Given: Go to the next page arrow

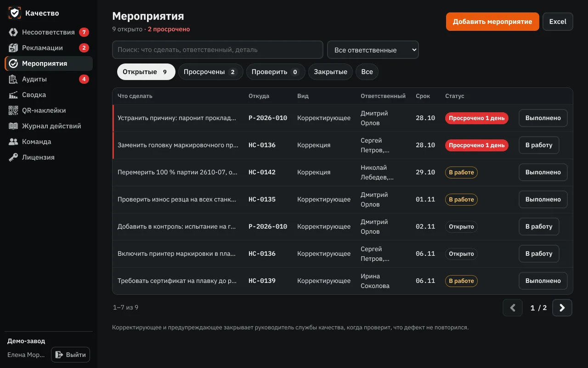Looking at the screenshot, I should (x=562, y=308).
